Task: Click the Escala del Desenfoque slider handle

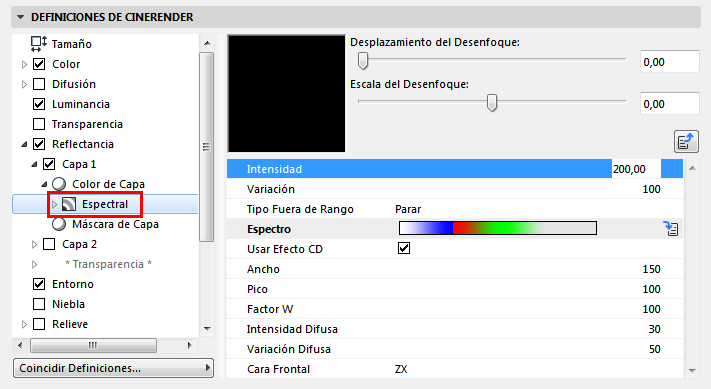Action: point(492,102)
